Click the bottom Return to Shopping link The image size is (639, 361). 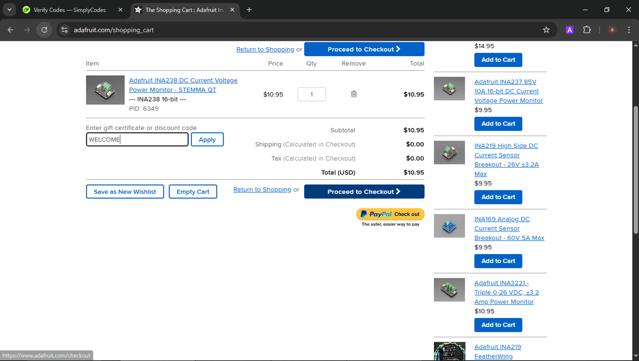coord(262,189)
